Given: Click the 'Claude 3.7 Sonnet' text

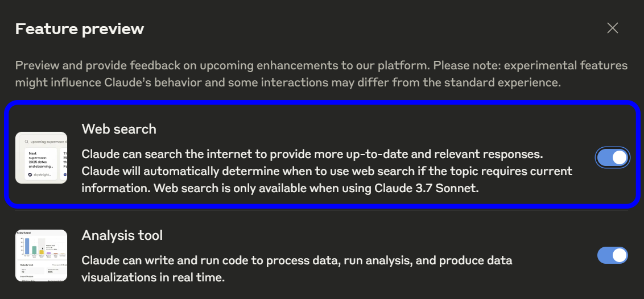Looking at the screenshot, I should point(426,189).
